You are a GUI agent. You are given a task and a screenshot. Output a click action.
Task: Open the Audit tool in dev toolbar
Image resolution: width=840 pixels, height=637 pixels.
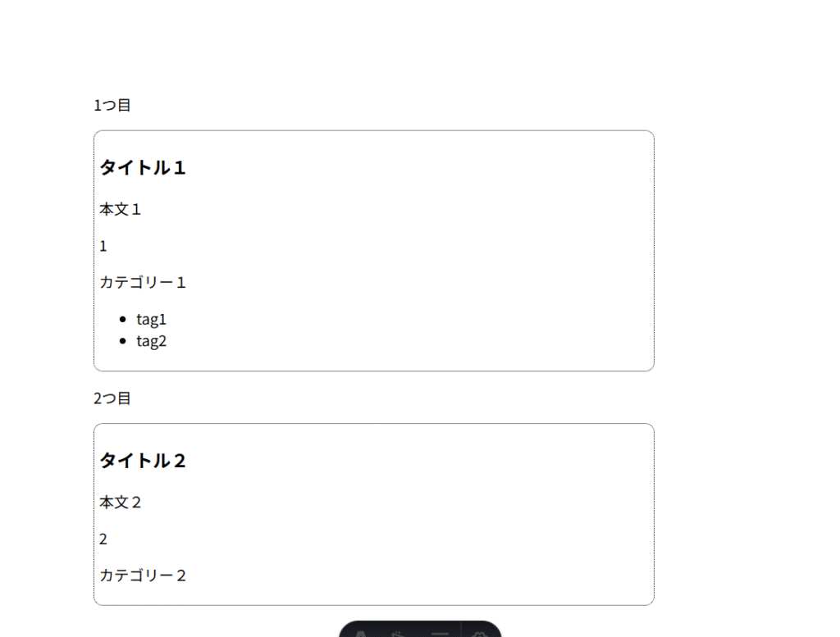(440, 633)
